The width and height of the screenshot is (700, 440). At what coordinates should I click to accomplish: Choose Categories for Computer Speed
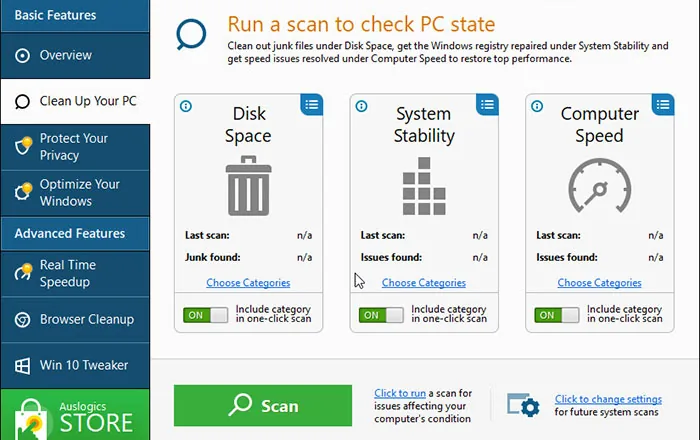coord(600,283)
